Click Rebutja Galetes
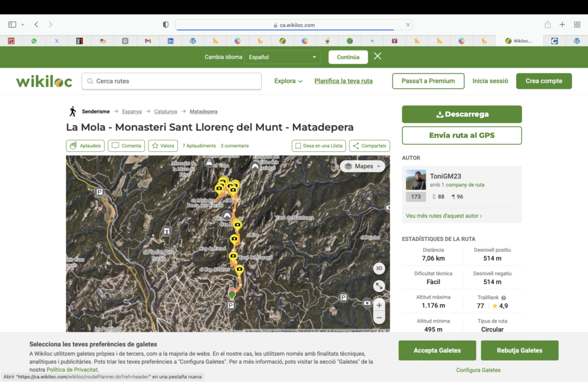Screen dimensions: 588x382 pos(519,350)
